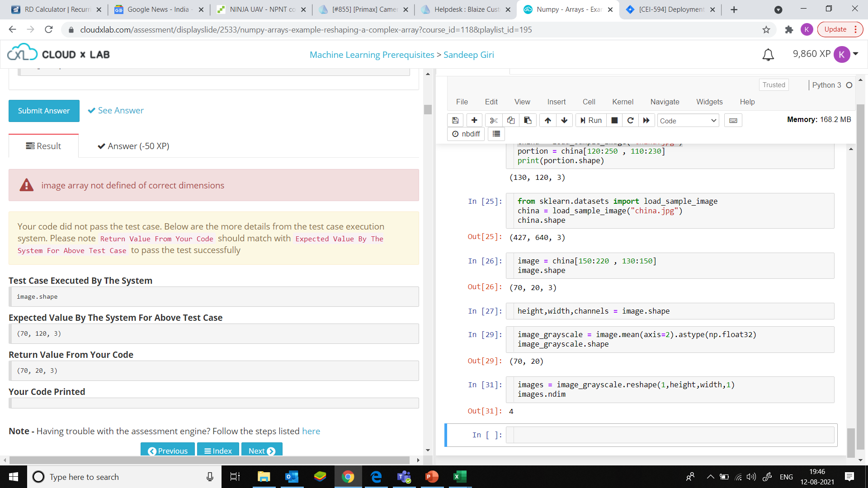
Task: Switch to the Answer (-50 XP) tab
Action: [x=132, y=145]
